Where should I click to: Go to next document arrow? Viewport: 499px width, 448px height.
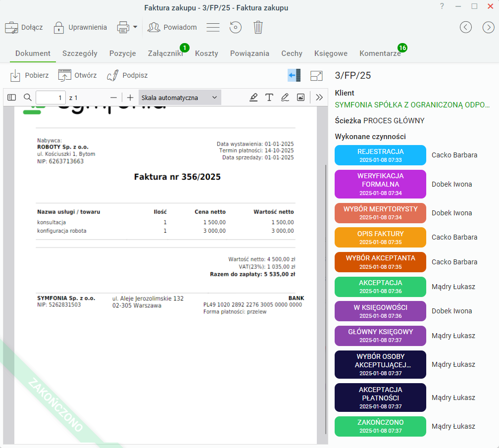pos(488,27)
